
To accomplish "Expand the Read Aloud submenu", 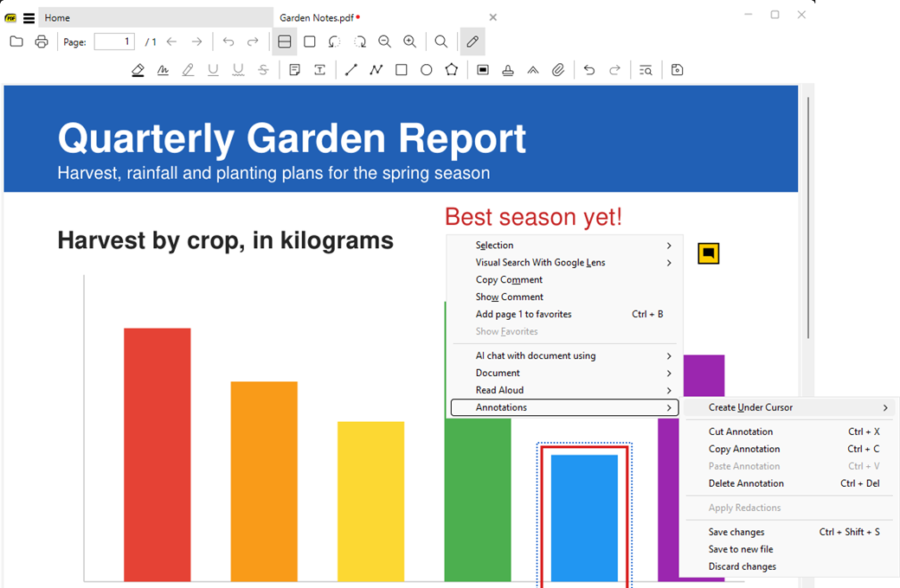I will (x=565, y=390).
